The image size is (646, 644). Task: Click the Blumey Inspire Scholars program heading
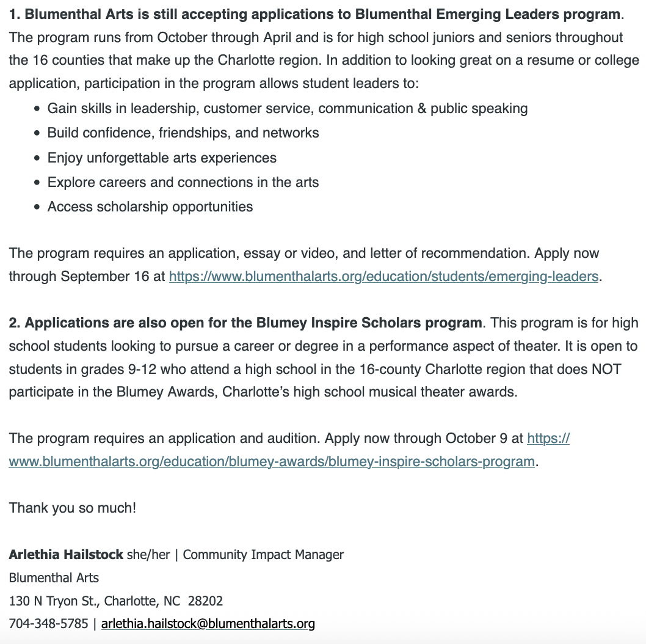click(x=245, y=323)
